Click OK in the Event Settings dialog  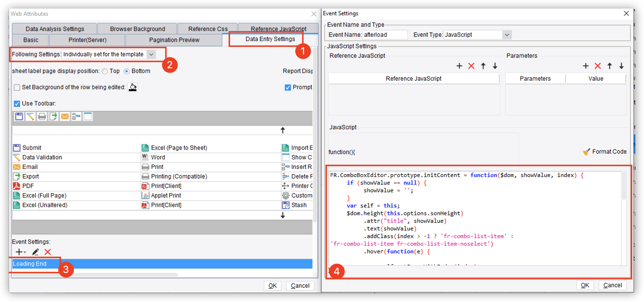tap(585, 285)
